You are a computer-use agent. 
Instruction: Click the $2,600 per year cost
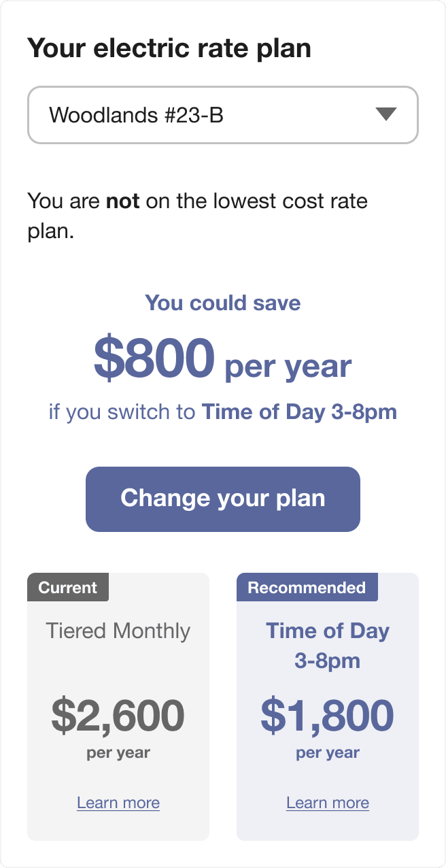tap(118, 714)
